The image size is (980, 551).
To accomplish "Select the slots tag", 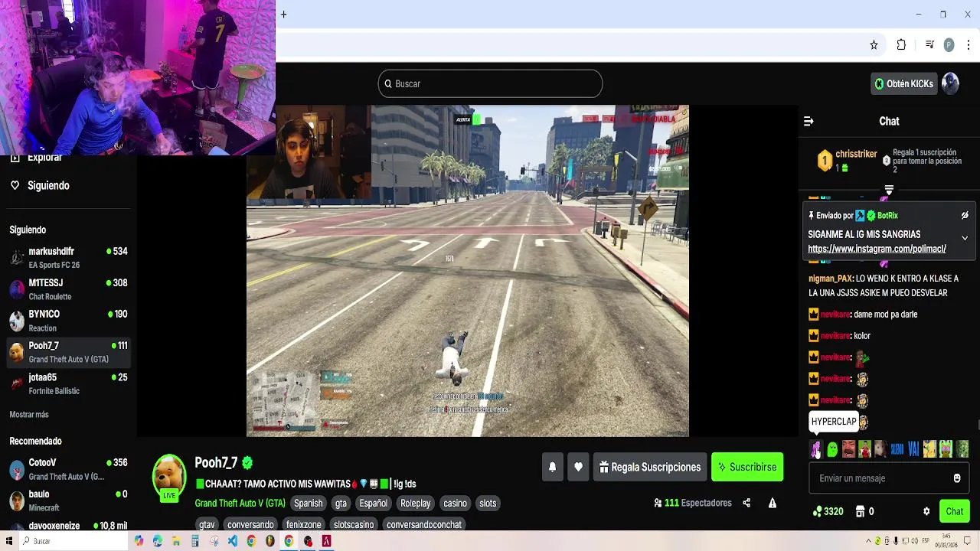I will pos(488,503).
